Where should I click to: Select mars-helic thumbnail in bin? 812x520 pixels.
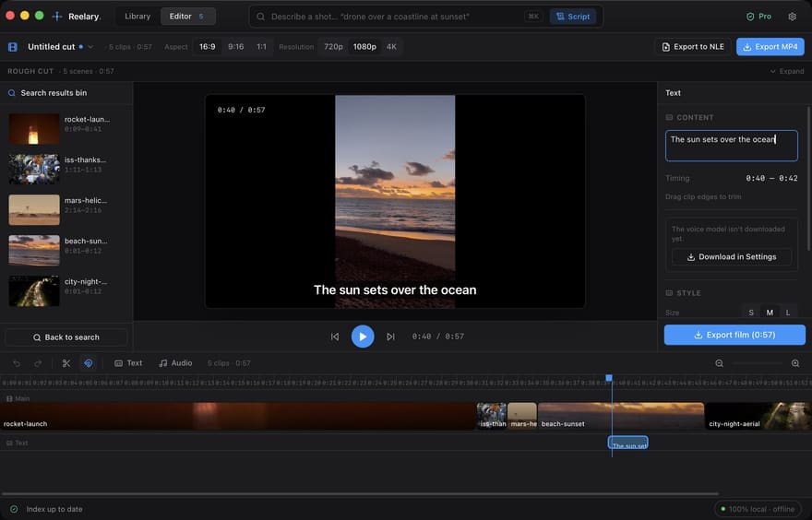point(33,209)
